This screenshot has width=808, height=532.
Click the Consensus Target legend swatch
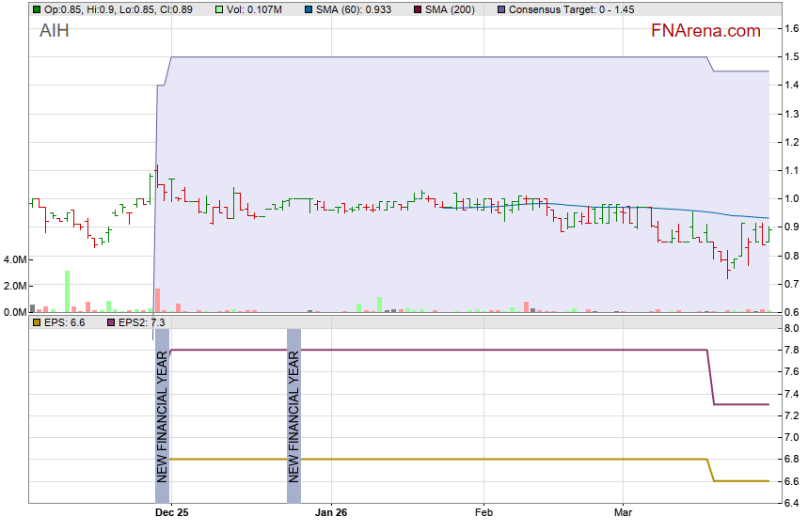tap(499, 8)
